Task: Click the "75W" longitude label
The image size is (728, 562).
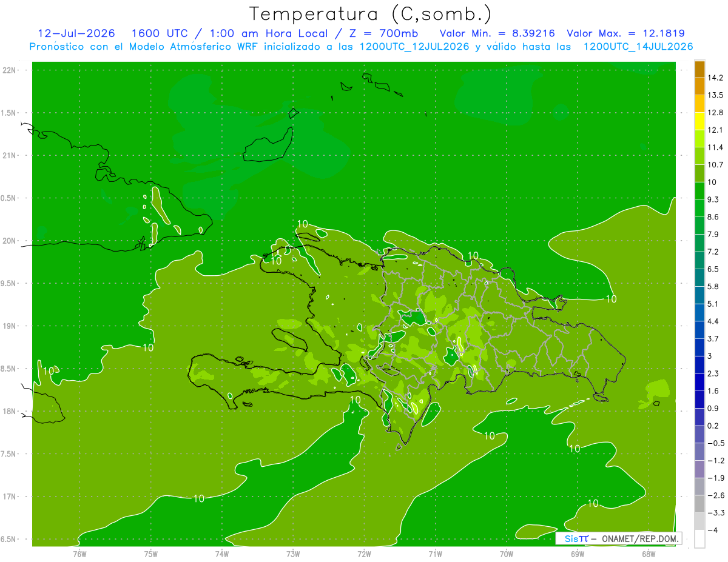Action: [x=151, y=554]
